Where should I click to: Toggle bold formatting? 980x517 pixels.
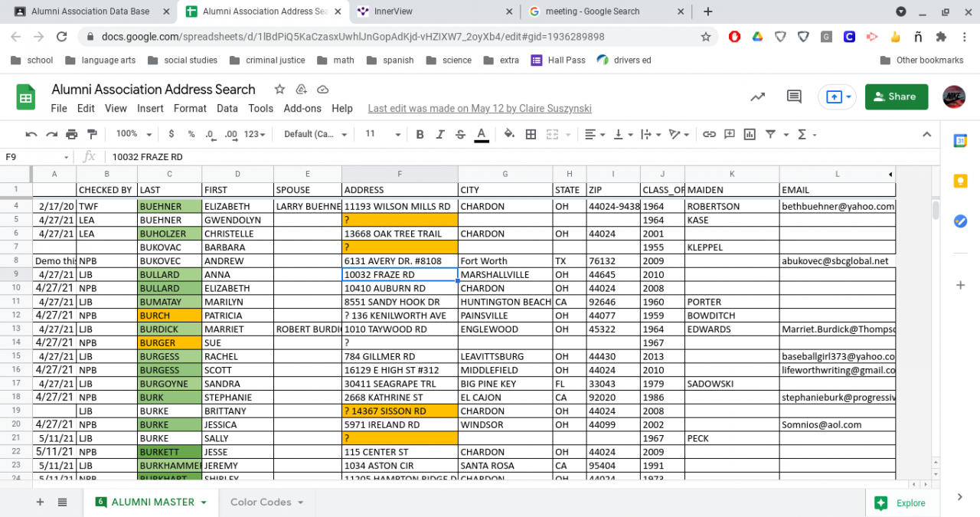tap(420, 134)
